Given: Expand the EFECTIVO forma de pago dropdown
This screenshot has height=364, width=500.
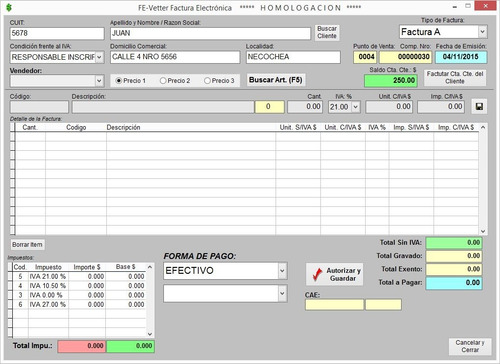Looking at the screenshot, I should tap(282, 271).
